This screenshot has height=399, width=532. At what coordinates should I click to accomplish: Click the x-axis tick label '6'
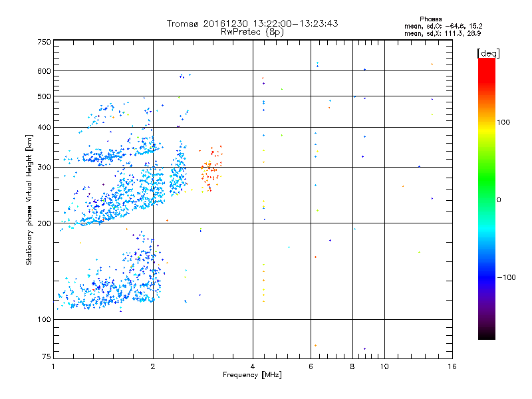tap(311, 366)
